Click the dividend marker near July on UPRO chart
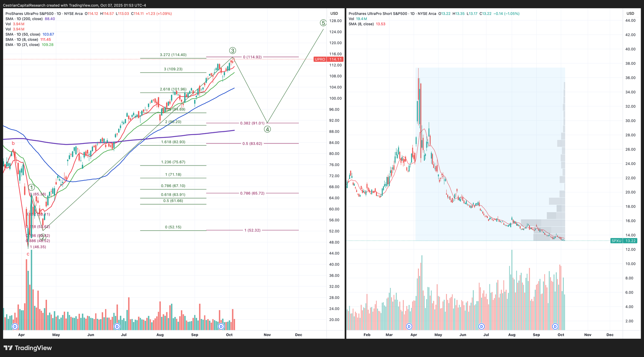Viewport: 644px width, 357px height. 117,326
